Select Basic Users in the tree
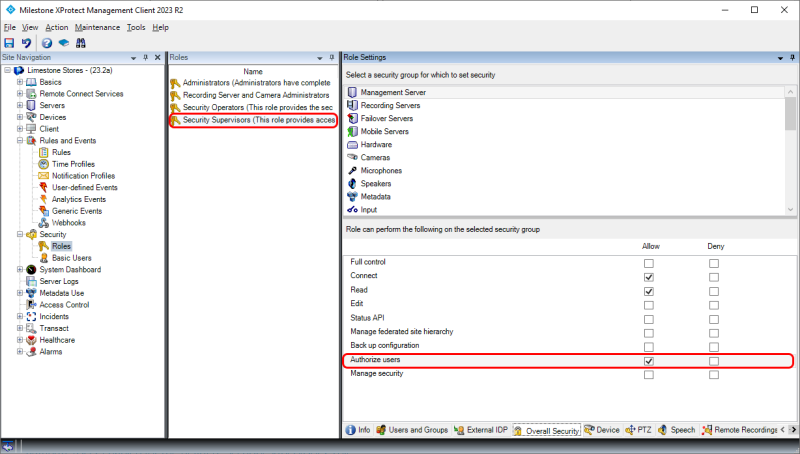The height and width of the screenshot is (454, 800). click(71, 258)
